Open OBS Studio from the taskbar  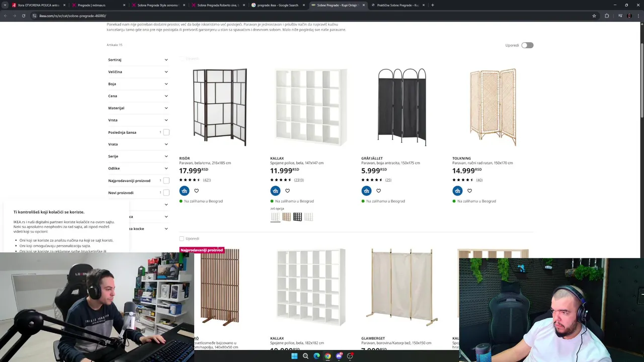tap(350, 356)
